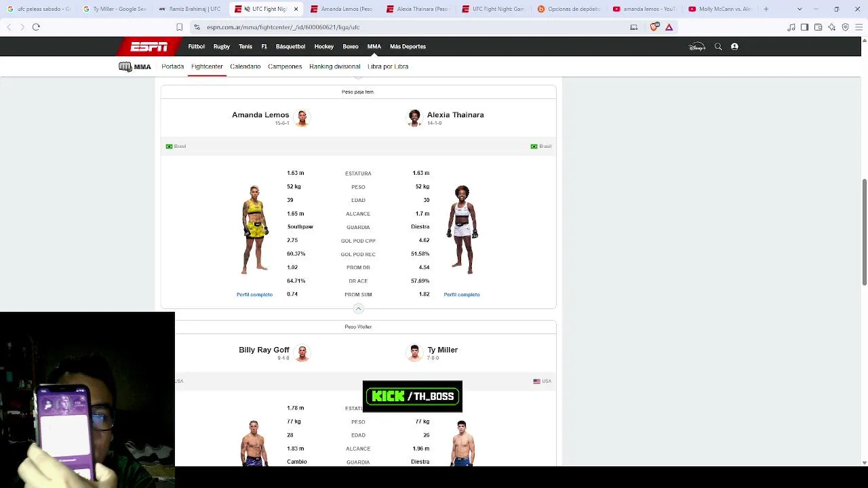This screenshot has height=488, width=868.
Task: Open the MMA section in top nav
Action: pyautogui.click(x=374, y=47)
